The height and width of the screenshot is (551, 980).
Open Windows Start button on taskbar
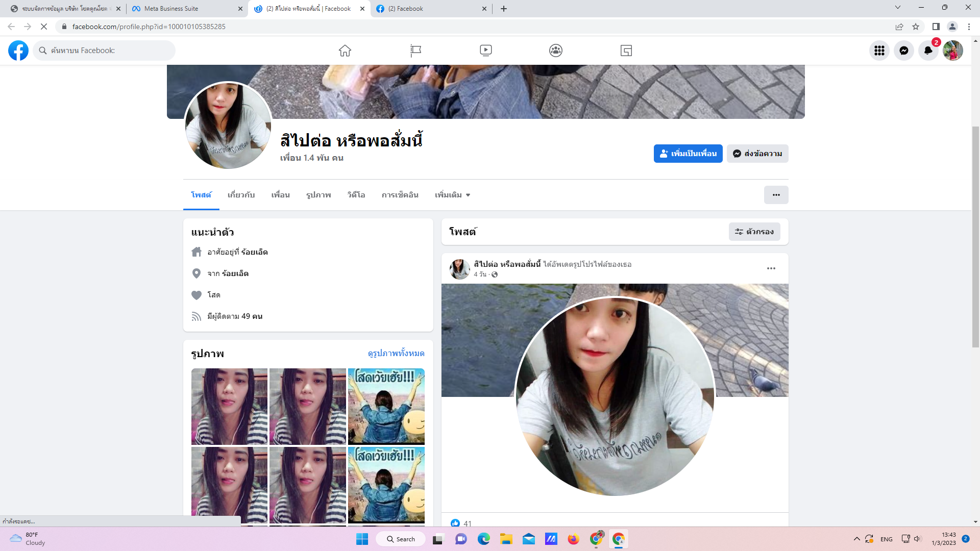pos(362,539)
